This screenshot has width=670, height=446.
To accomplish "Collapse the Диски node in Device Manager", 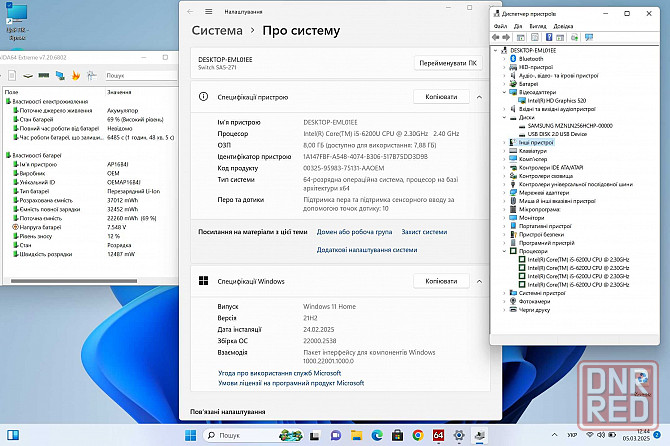I will [504, 117].
